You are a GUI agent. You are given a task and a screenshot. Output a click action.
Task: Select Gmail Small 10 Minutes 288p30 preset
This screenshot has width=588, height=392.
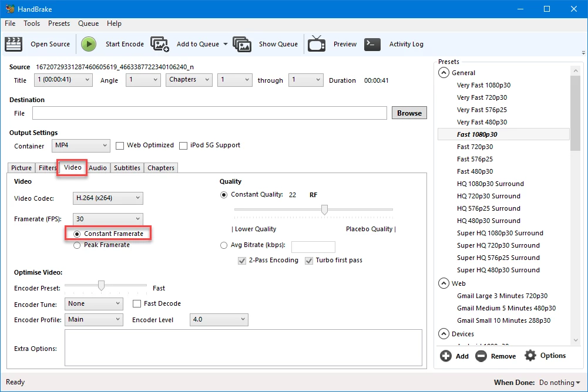pos(503,320)
